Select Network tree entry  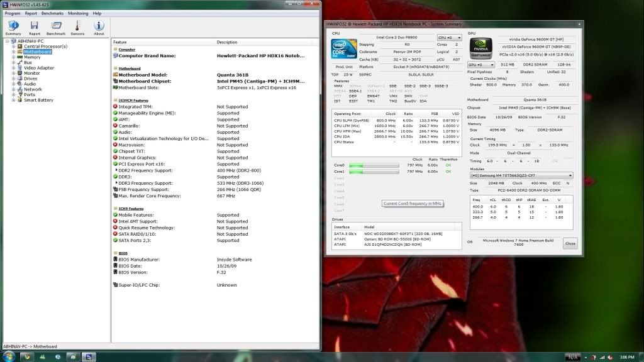pos(33,89)
